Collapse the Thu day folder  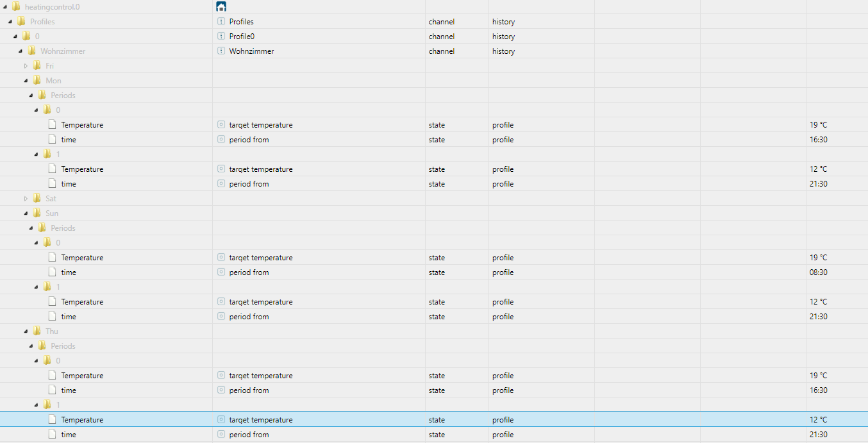[x=26, y=331]
